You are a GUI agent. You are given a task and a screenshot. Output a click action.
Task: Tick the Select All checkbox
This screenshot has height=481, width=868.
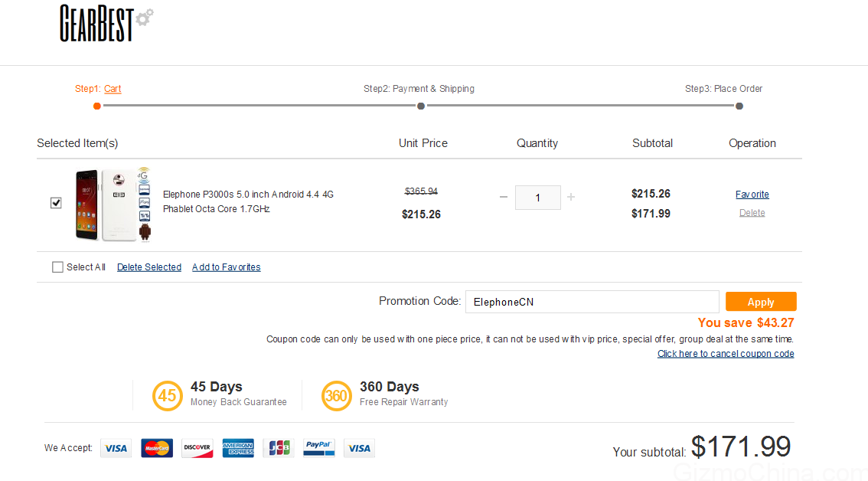[57, 267]
